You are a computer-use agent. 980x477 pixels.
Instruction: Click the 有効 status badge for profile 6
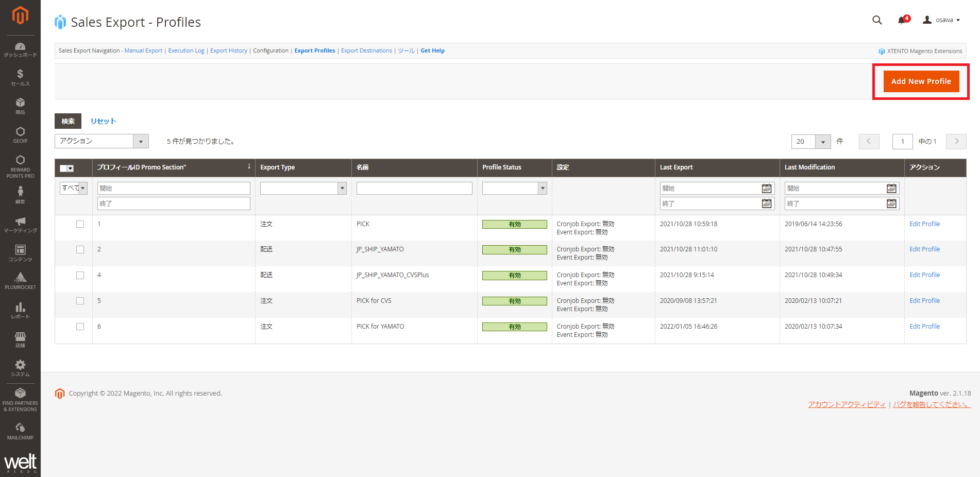(514, 326)
